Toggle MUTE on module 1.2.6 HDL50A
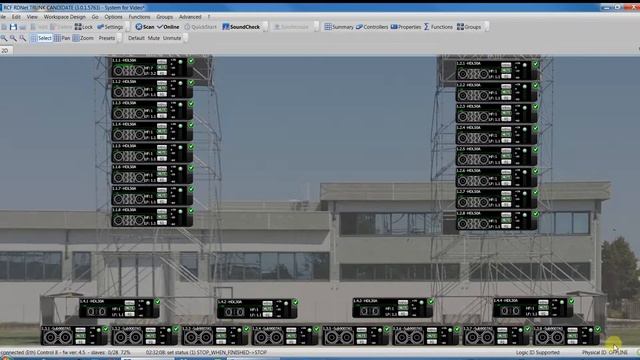The width and height of the screenshot is (640, 360). click(x=506, y=178)
